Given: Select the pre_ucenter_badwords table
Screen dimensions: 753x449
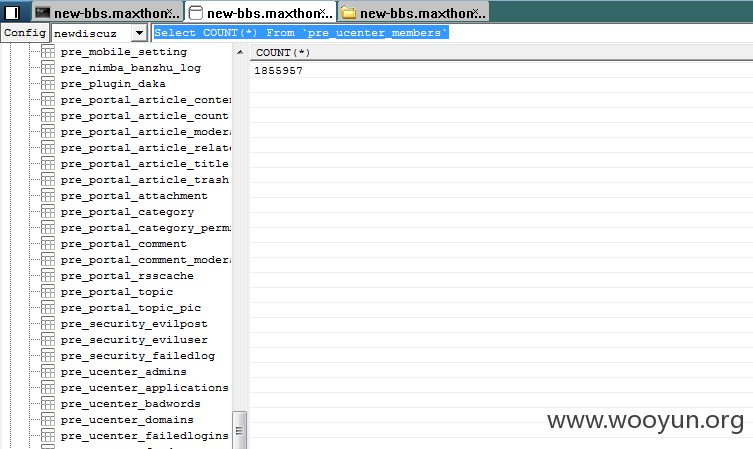Looking at the screenshot, I should [131, 404].
